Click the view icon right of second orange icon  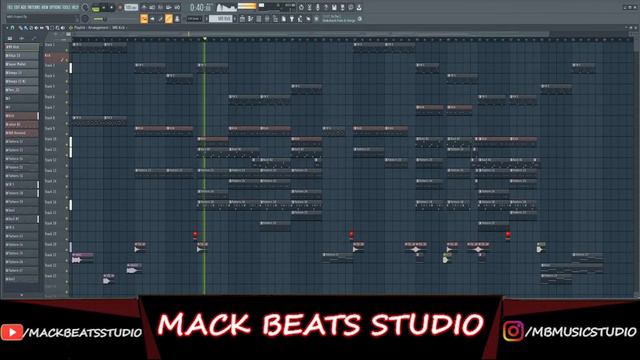[177, 18]
